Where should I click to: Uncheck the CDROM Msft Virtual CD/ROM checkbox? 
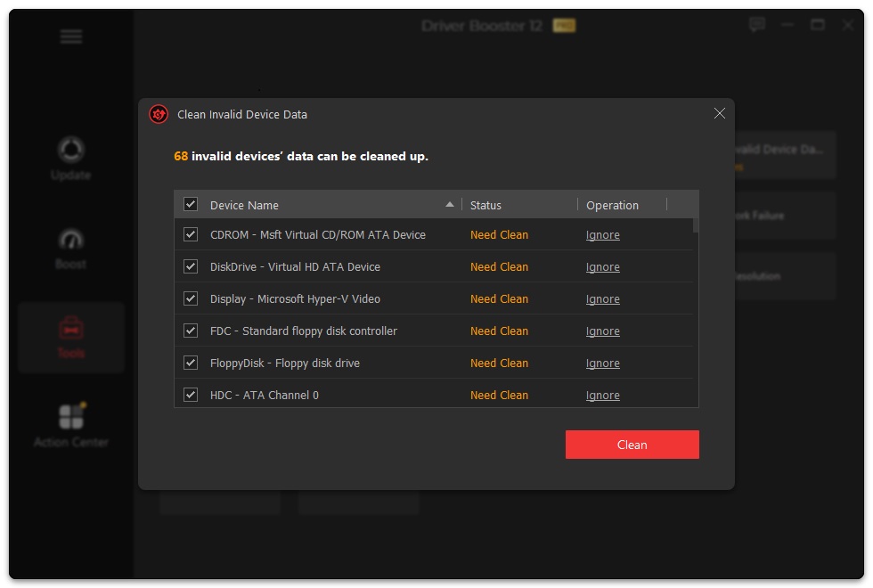[x=191, y=234]
